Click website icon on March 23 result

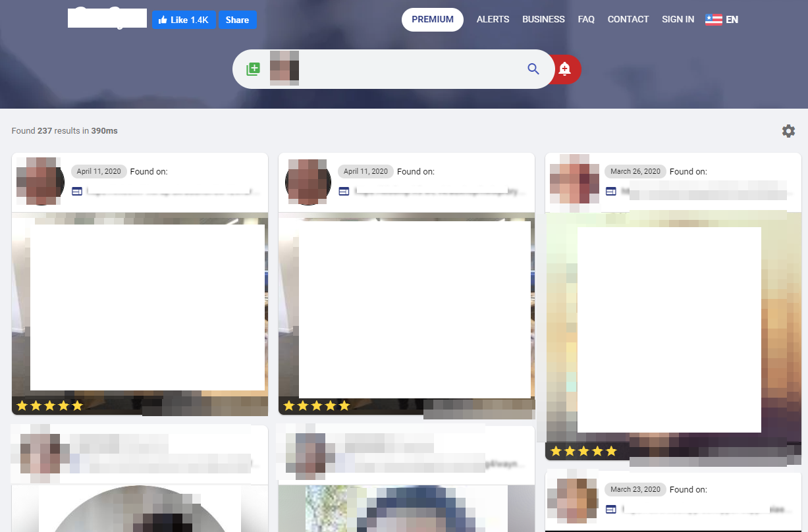tap(611, 510)
